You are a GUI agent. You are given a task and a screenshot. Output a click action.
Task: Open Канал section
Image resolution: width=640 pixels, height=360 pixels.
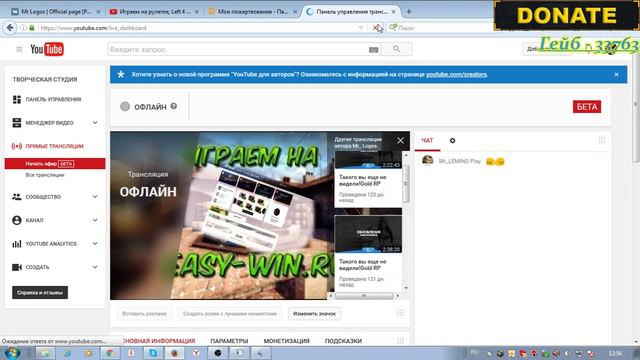[x=34, y=220]
